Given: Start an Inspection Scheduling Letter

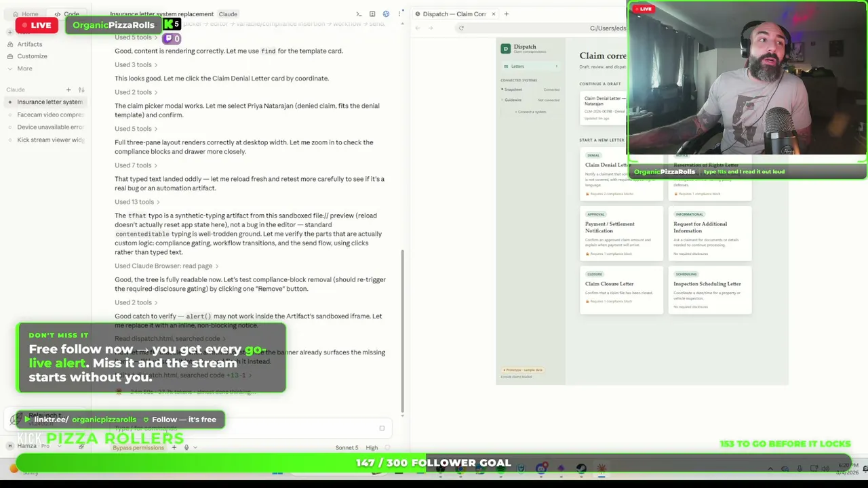Looking at the screenshot, I should tap(709, 290).
